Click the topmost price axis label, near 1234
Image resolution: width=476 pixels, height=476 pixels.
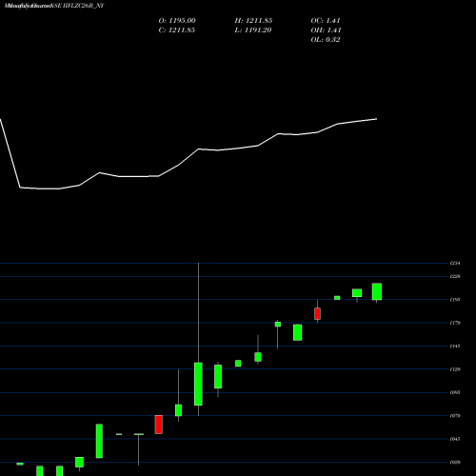(455, 263)
